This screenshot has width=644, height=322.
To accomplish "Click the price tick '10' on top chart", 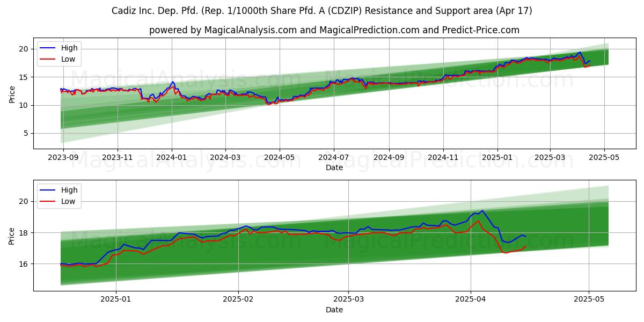I will pyautogui.click(x=24, y=105).
